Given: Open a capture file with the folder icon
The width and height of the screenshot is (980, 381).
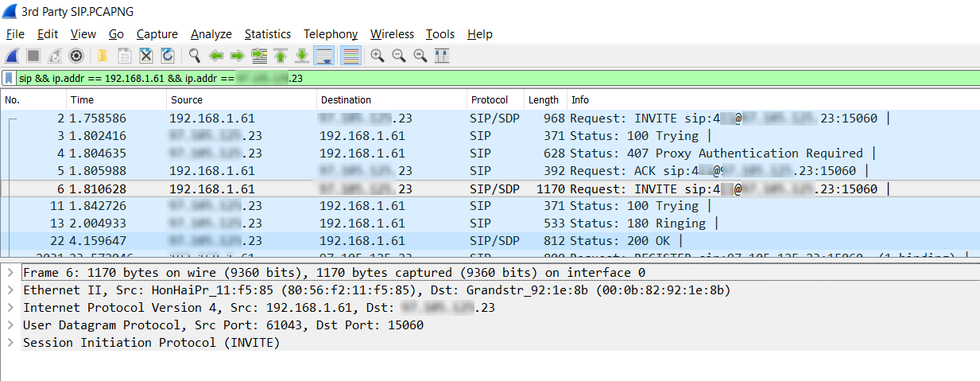Looking at the screenshot, I should (103, 56).
